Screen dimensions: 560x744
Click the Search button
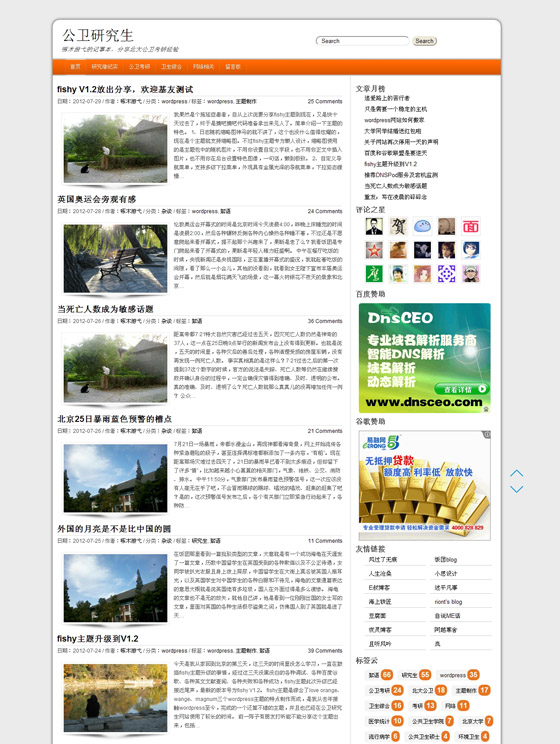(424, 41)
